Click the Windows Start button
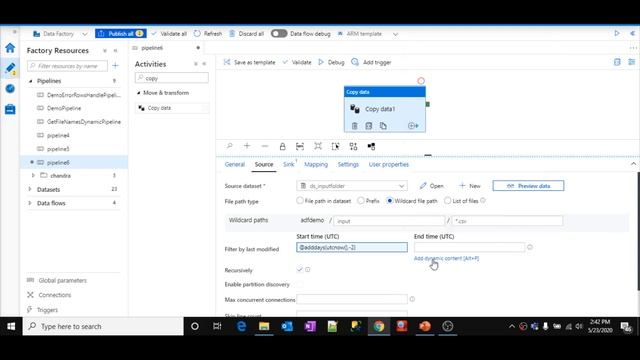This screenshot has height=360, width=640. tap(11, 326)
